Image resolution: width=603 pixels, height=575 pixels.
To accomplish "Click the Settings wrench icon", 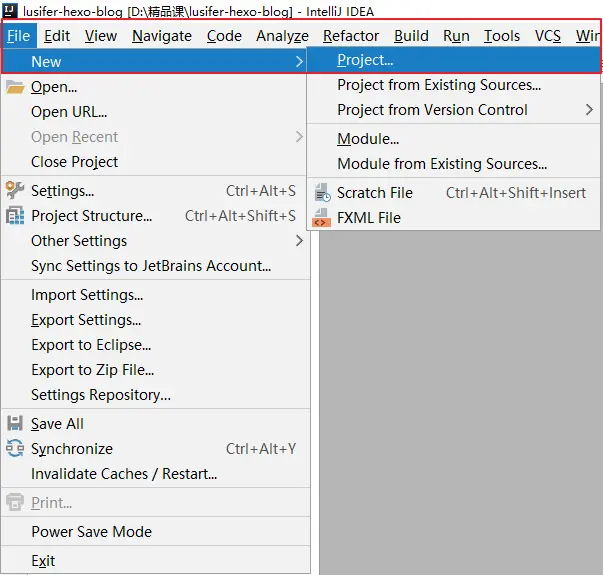I will (x=15, y=190).
